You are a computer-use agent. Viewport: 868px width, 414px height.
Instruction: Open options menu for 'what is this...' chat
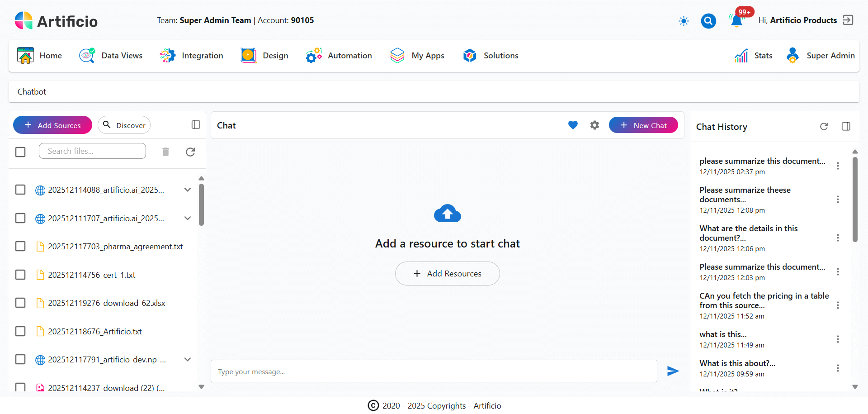click(x=838, y=339)
